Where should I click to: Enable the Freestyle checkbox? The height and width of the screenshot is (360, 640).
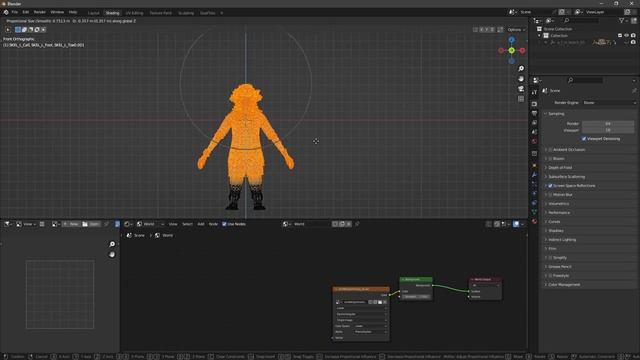click(x=550, y=276)
